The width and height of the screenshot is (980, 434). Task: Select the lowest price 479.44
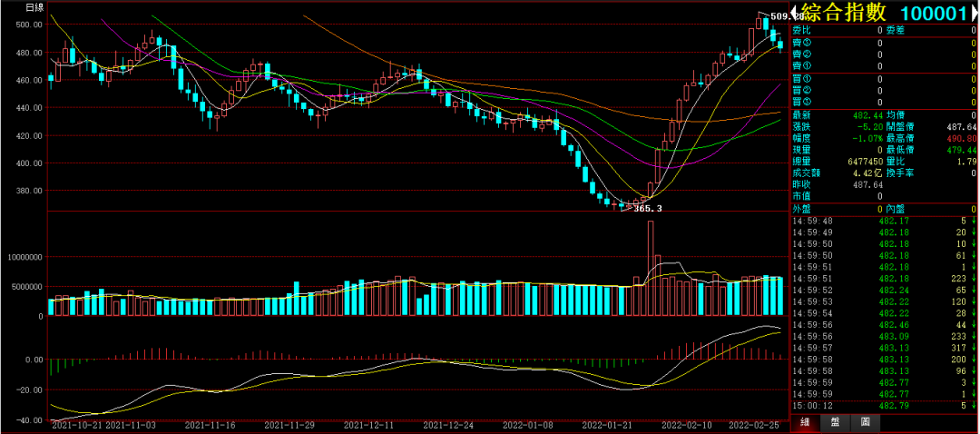click(x=961, y=151)
